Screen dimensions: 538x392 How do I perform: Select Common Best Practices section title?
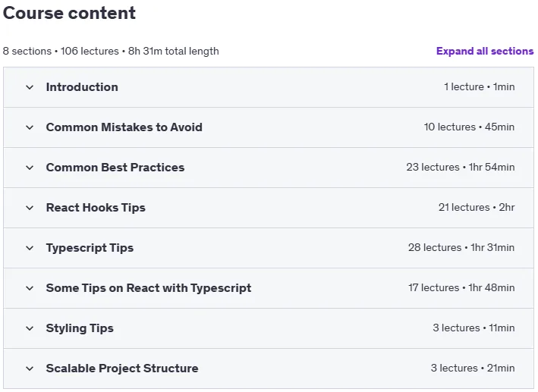[115, 168]
